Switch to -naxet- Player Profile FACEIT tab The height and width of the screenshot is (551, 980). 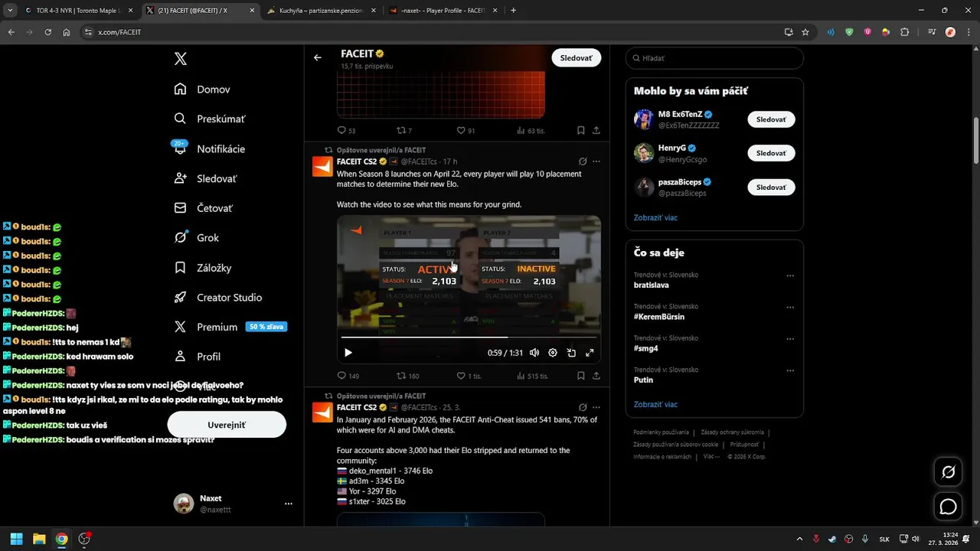point(443,11)
